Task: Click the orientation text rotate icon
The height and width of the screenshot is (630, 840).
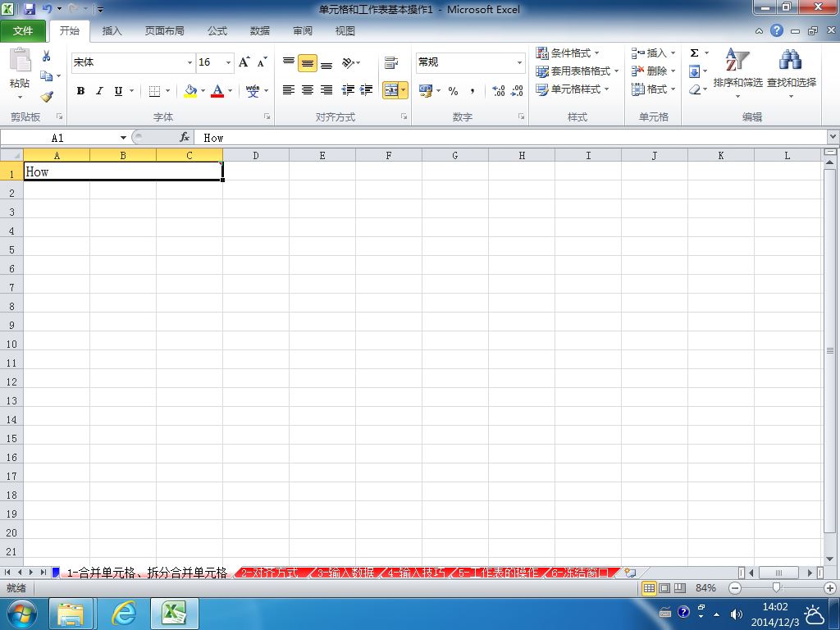Action: (348, 62)
